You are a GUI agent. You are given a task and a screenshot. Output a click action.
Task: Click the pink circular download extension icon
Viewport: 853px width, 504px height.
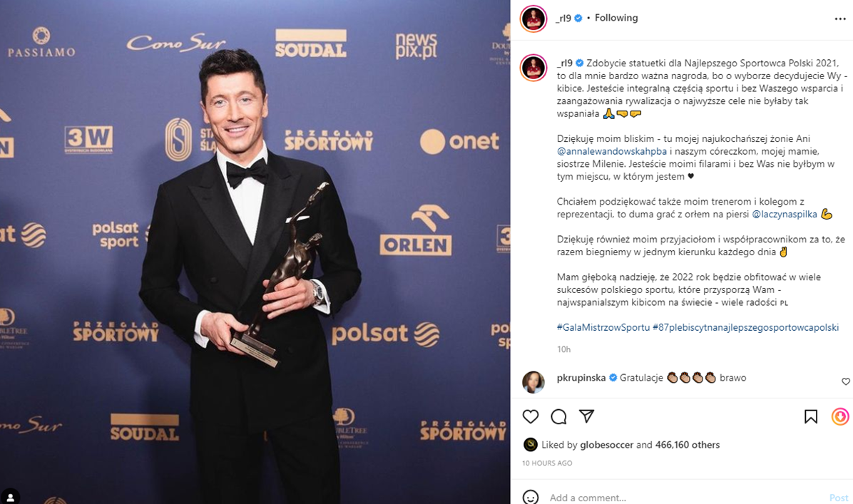tap(840, 416)
